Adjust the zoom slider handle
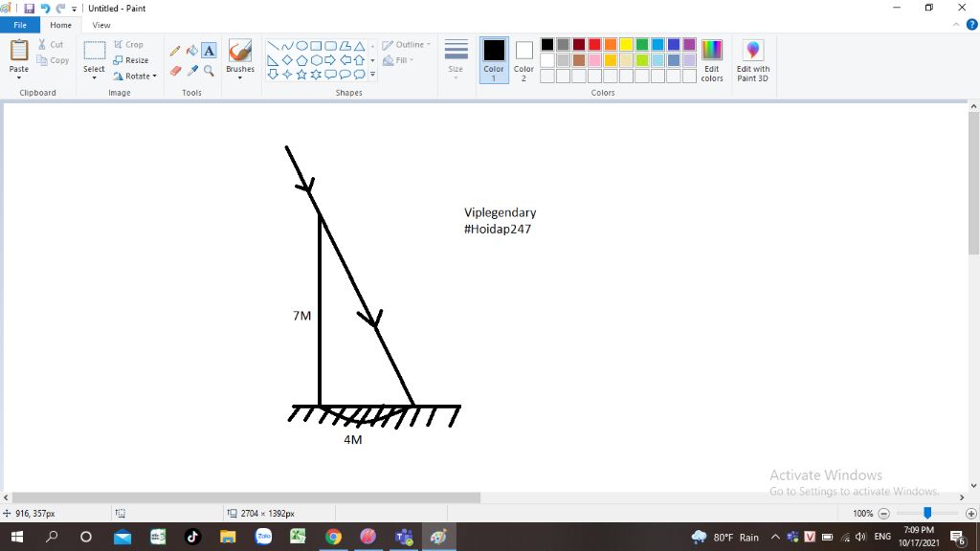The width and height of the screenshot is (980, 551). tap(927, 513)
